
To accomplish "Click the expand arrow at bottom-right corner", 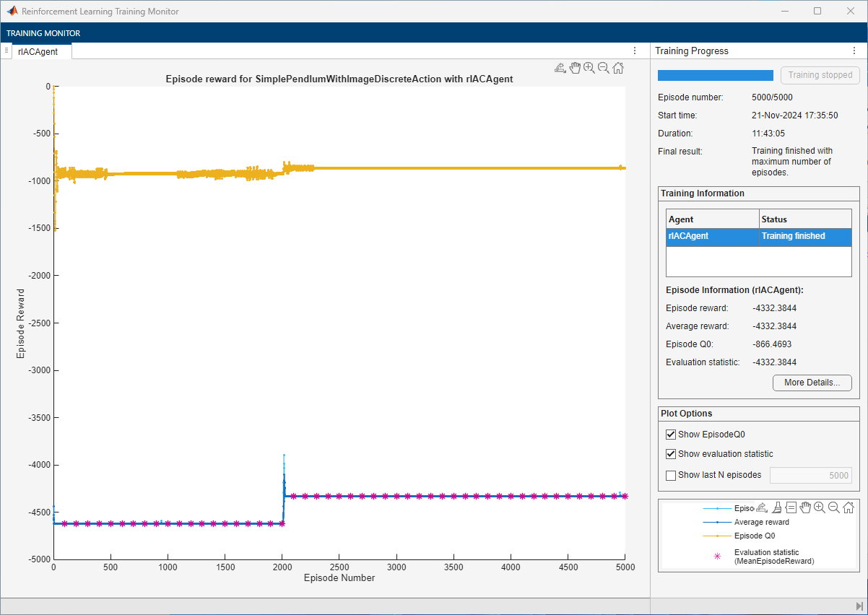I will click(859, 606).
